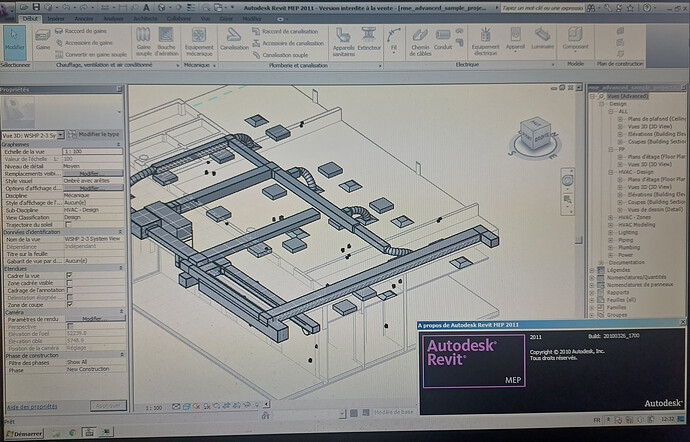Click the star favorites icon in title bar
690x442 pixels.
pos(630,8)
